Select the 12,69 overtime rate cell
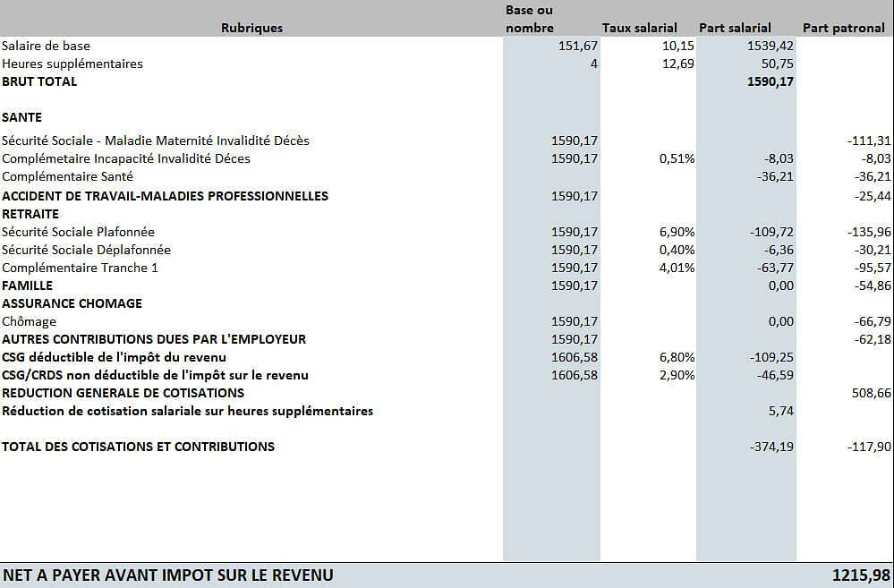Viewport: 894px width, 588px height. tap(678, 64)
